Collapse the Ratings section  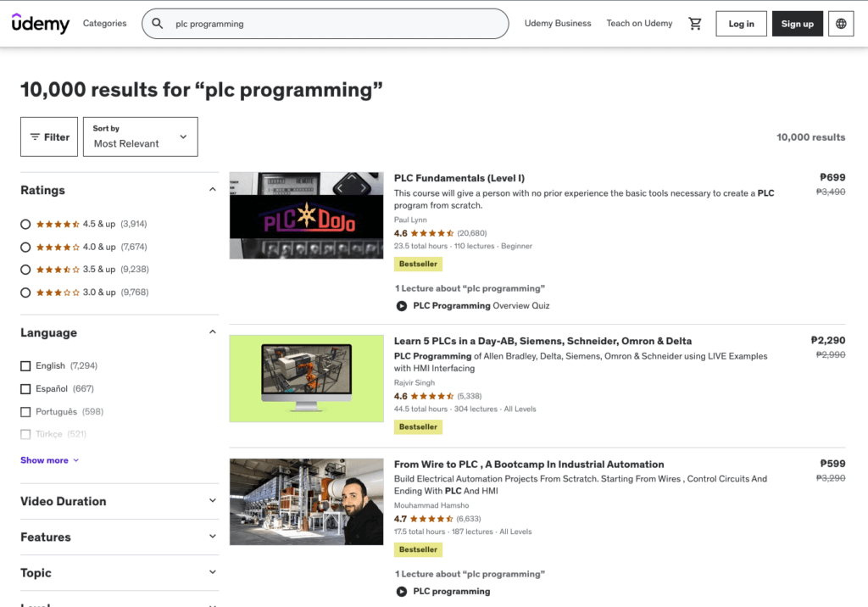click(213, 189)
